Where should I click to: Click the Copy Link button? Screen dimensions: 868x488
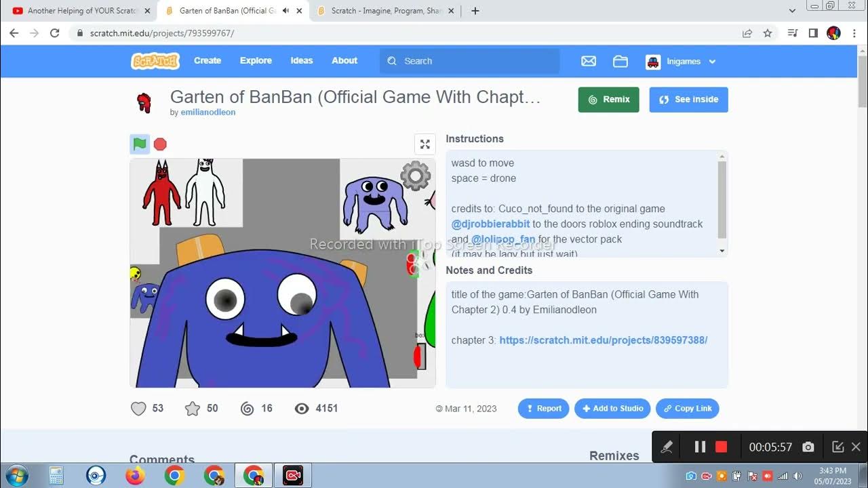click(688, 409)
